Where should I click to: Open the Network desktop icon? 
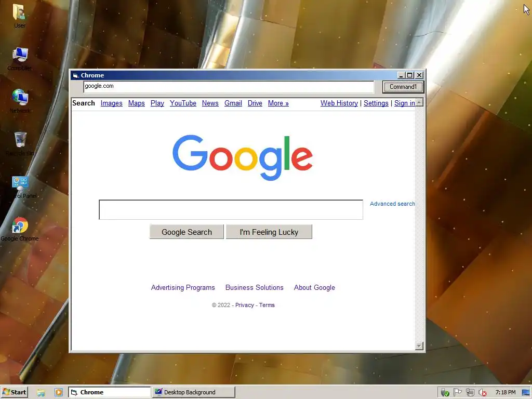coord(20,101)
